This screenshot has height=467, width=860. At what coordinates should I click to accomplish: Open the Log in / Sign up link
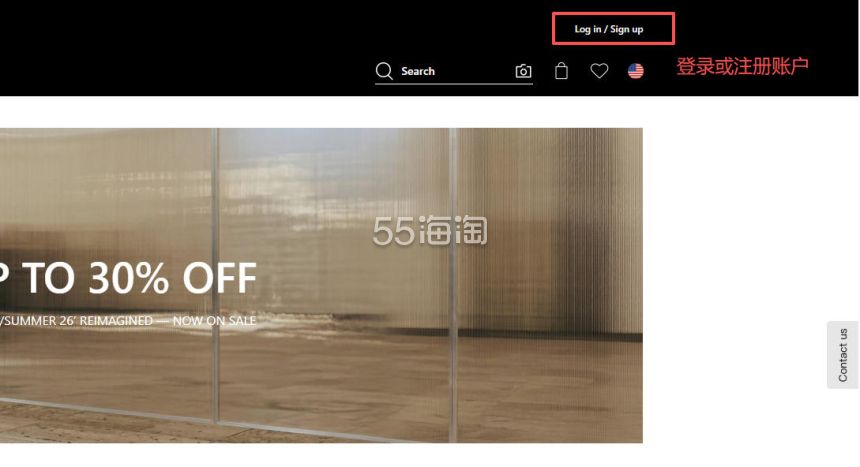[609, 29]
